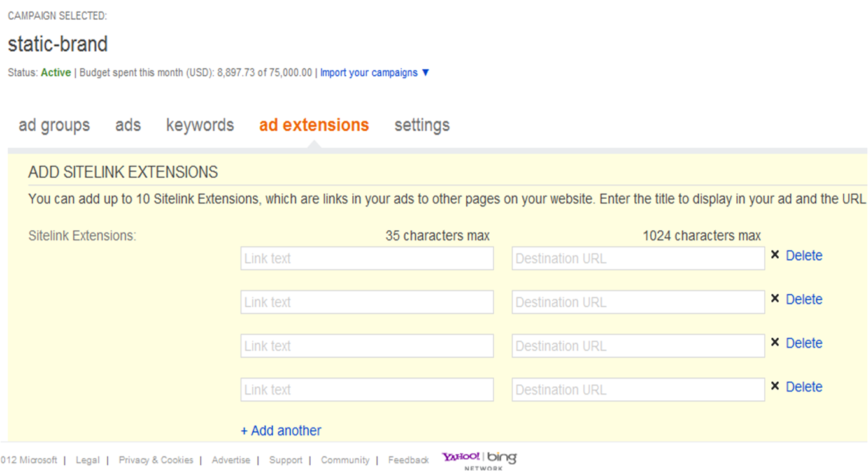
Task: Click the Support footer link
Action: click(285, 460)
